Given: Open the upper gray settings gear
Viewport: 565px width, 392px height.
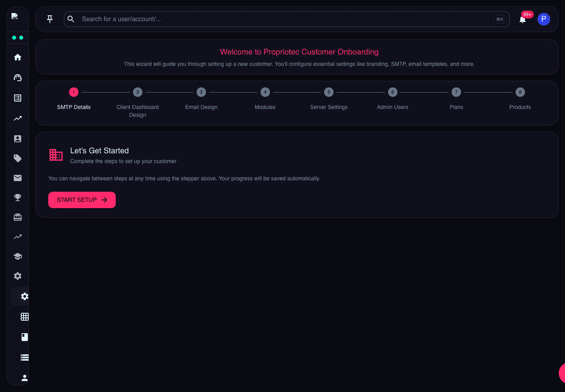Looking at the screenshot, I should click(x=18, y=276).
